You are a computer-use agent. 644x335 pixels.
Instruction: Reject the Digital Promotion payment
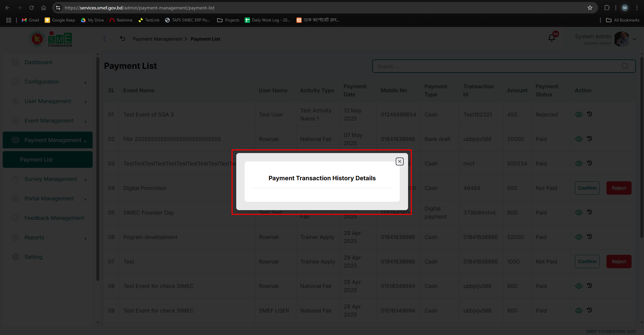618,188
